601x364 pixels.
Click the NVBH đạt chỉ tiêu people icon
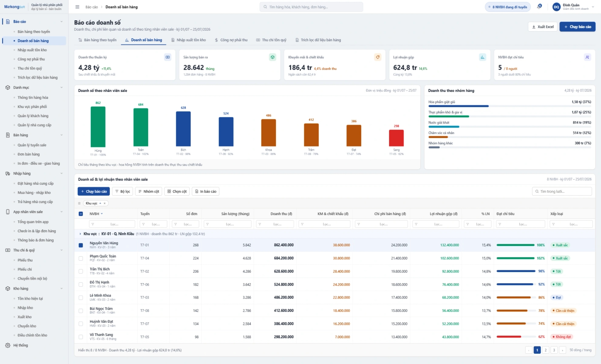point(587,57)
